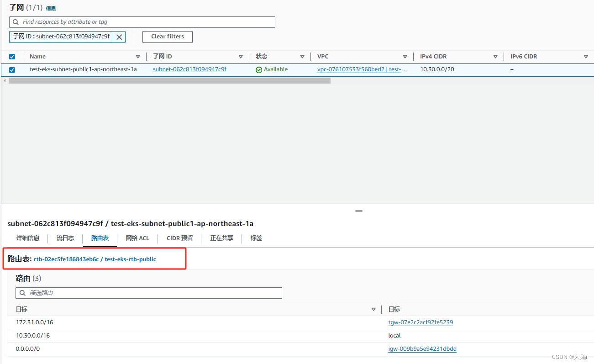Click route destination 0.0.0.0/0
594x364 pixels.
pyautogui.click(x=28, y=349)
